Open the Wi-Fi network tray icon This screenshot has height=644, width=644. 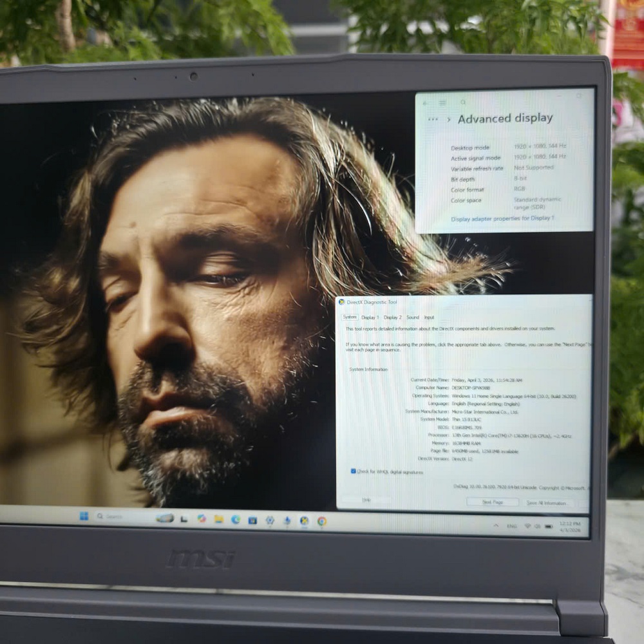[x=527, y=526]
